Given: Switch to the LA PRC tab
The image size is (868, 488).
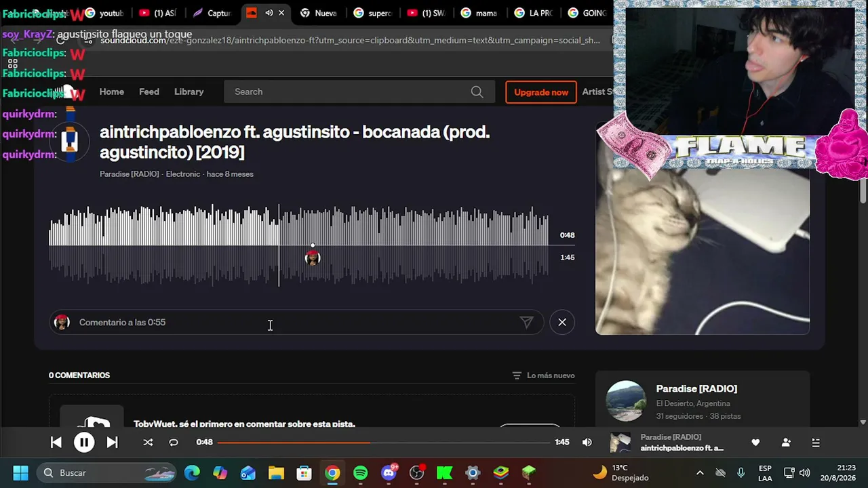Looking at the screenshot, I should coord(533,13).
